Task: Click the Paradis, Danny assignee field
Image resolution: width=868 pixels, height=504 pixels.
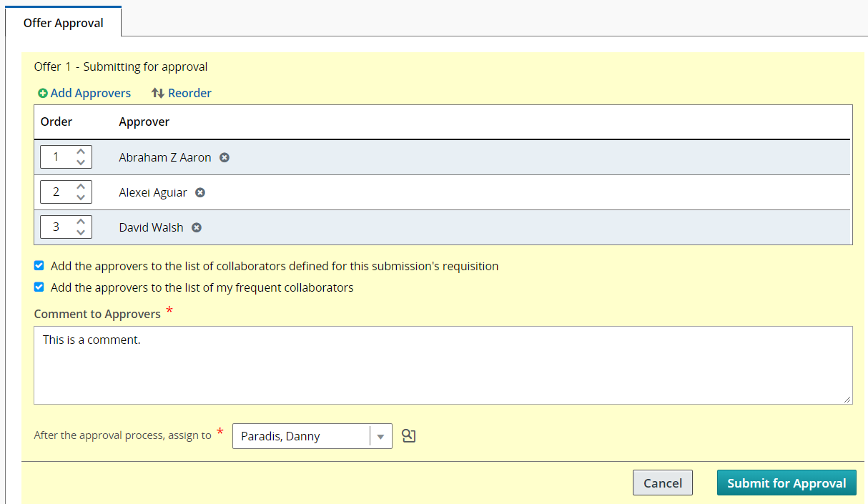Action: 300,436
